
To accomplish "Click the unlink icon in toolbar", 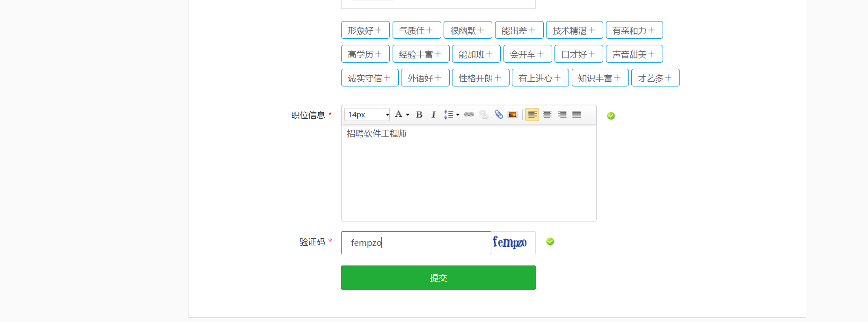I will point(484,114).
